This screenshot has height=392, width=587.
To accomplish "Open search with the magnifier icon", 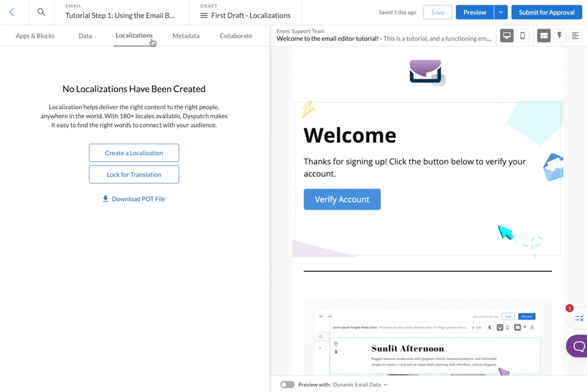I will pos(41,12).
